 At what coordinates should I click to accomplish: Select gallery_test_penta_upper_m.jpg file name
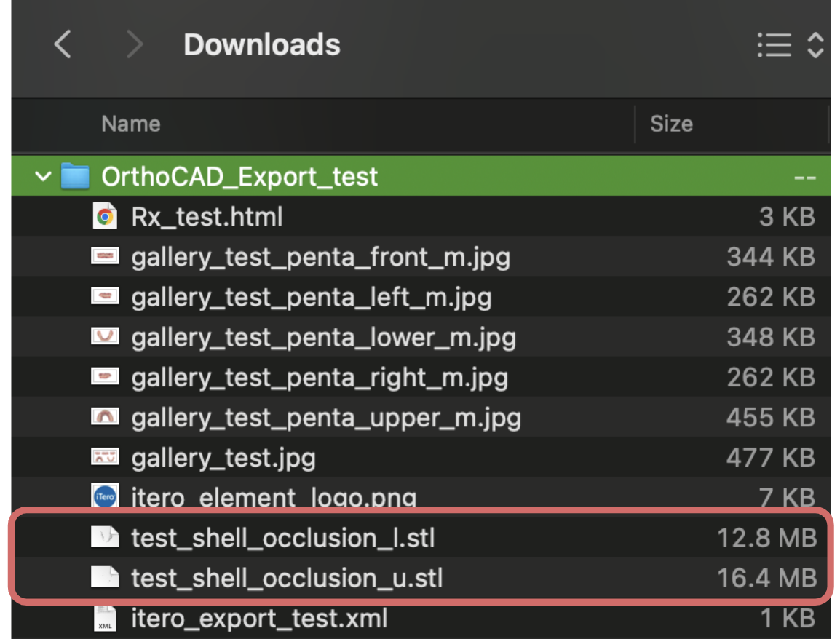(x=326, y=418)
